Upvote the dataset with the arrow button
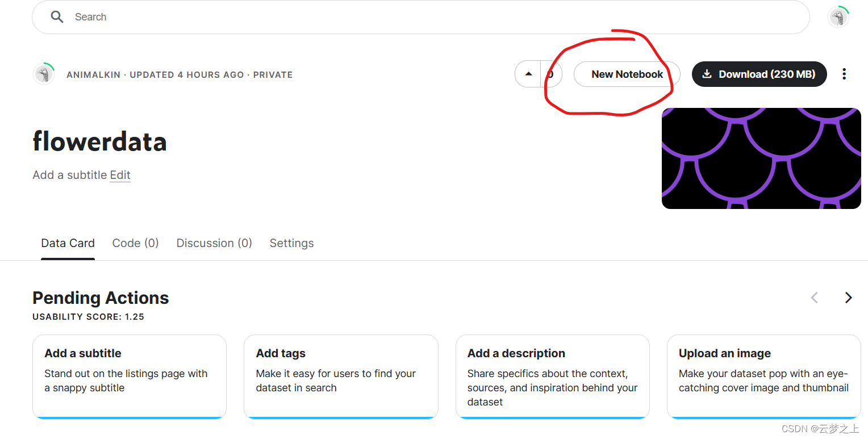Screen dimensions: 868x439 pyautogui.click(x=528, y=74)
